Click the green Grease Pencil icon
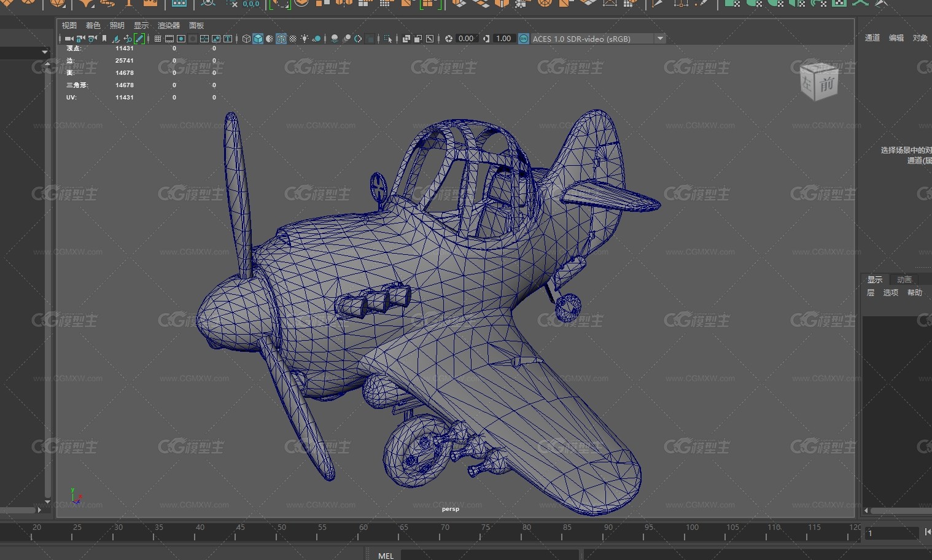Viewport: 932px width, 560px height. (x=139, y=39)
